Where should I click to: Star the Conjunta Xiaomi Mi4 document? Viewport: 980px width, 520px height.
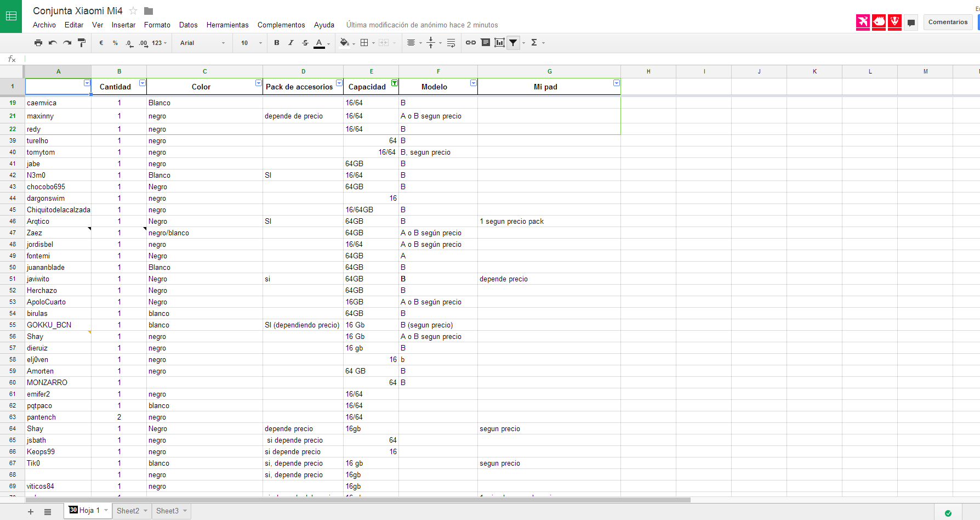click(x=133, y=10)
